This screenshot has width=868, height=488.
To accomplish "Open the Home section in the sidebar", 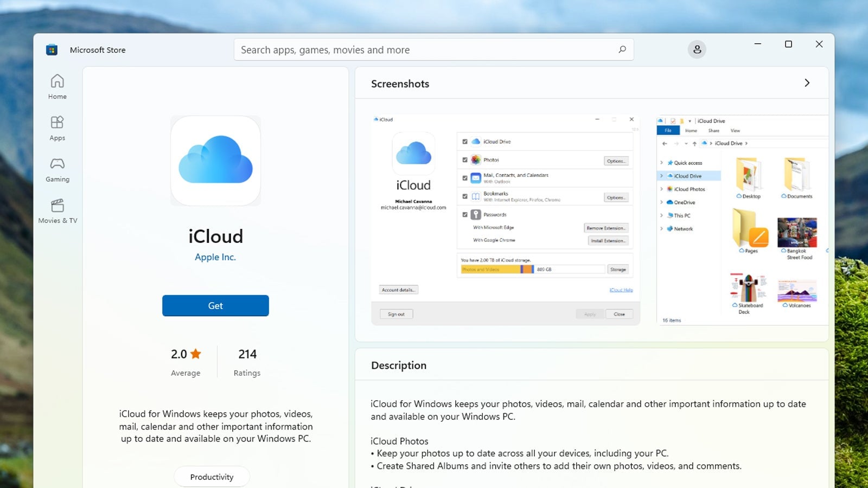I will click(x=57, y=87).
